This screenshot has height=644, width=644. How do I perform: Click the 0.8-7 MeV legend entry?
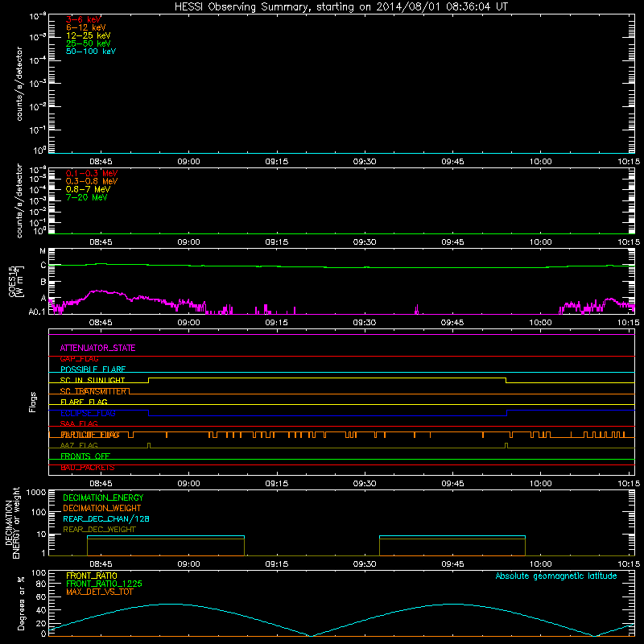[x=88, y=189]
